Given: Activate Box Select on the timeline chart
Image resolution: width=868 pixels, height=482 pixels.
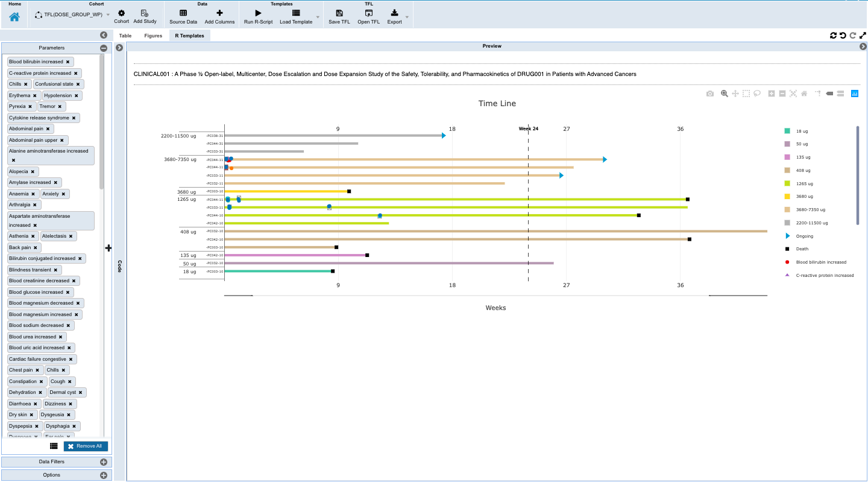Looking at the screenshot, I should tap(746, 94).
